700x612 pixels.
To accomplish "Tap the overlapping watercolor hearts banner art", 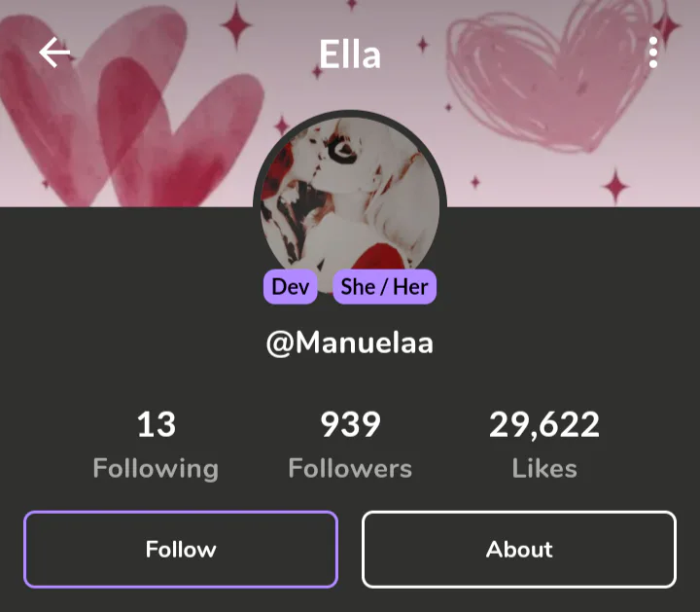I will click(129, 112).
